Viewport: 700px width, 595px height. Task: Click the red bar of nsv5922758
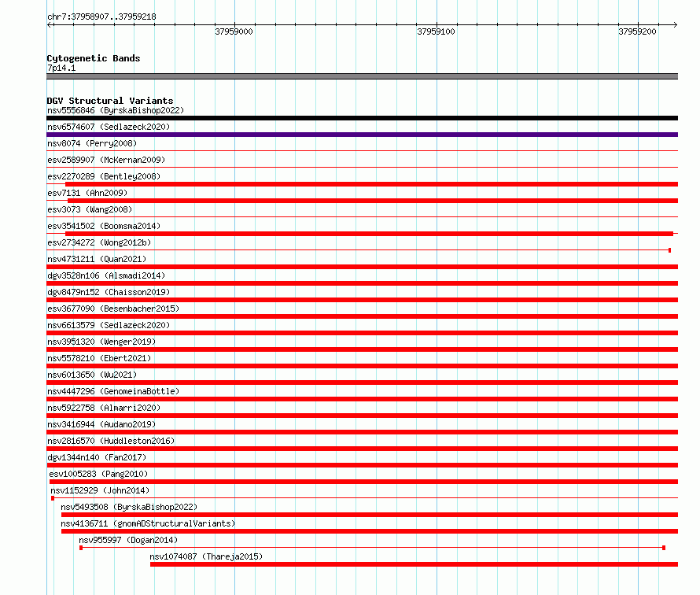(x=362, y=416)
